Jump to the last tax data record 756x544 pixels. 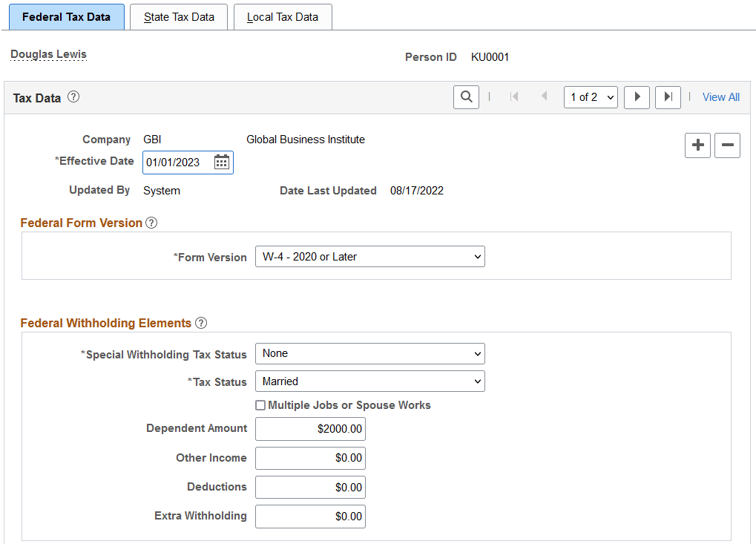tap(667, 97)
